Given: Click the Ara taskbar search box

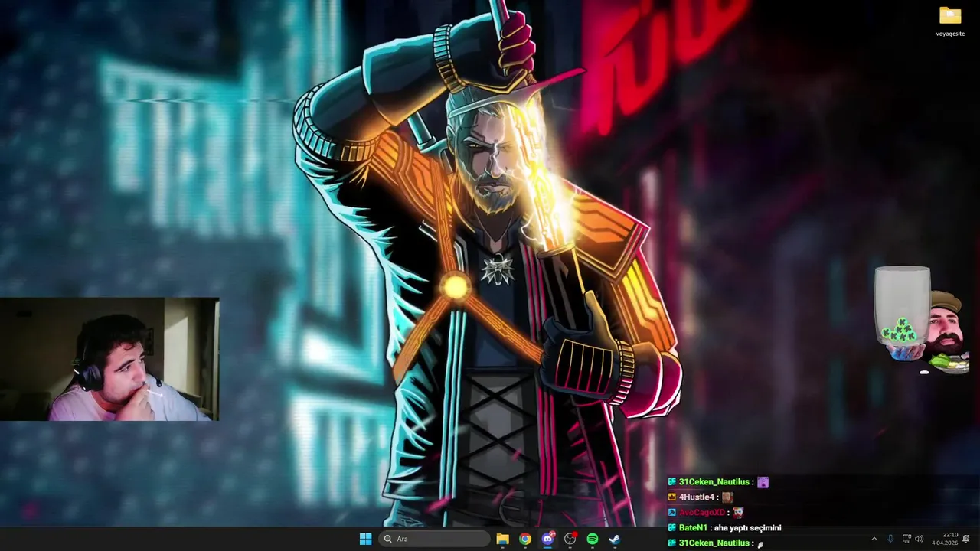Looking at the screenshot, I should pos(435,539).
